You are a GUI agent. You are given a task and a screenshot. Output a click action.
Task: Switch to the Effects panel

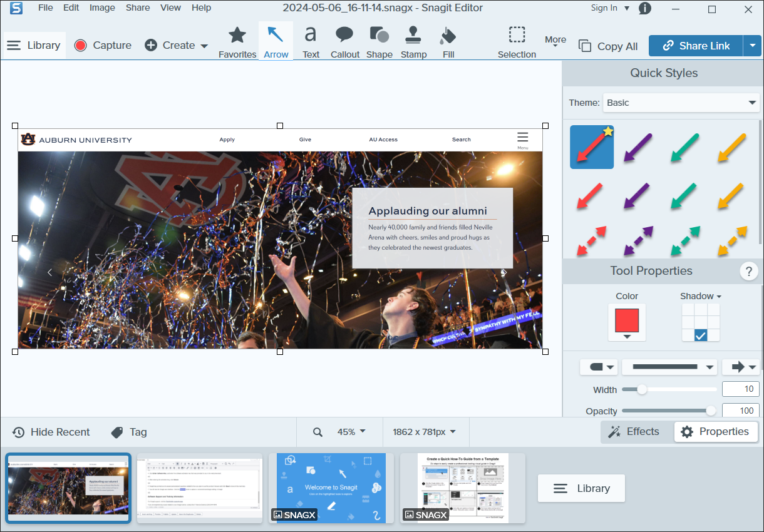636,431
